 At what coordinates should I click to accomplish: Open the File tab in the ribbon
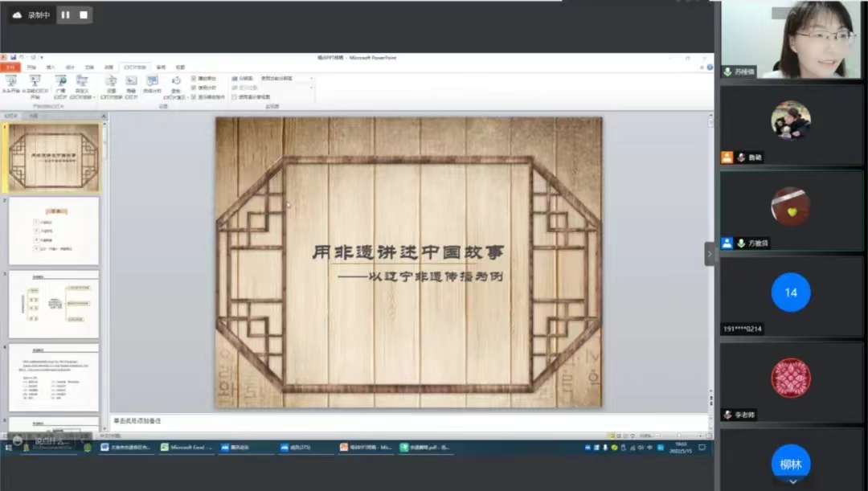tap(10, 67)
